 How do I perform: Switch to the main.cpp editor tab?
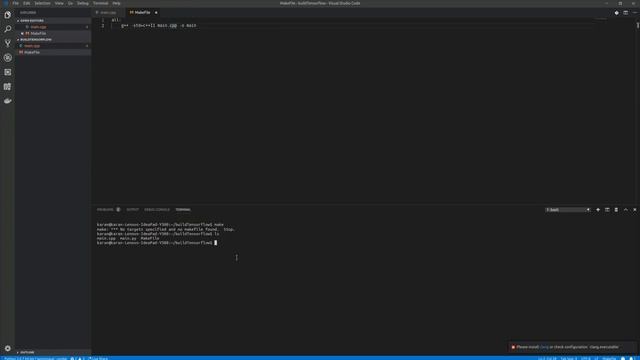pos(109,13)
